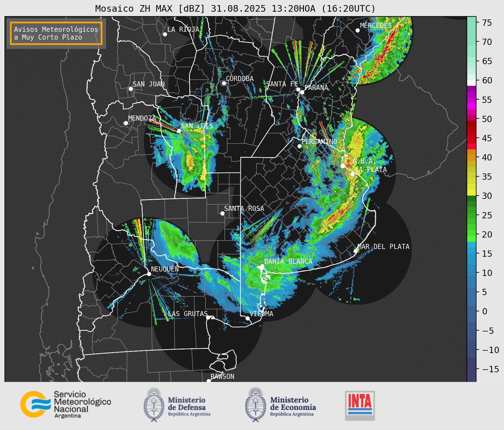
Task: Click the Mercedes city marker dot
Action: [x=358, y=31]
